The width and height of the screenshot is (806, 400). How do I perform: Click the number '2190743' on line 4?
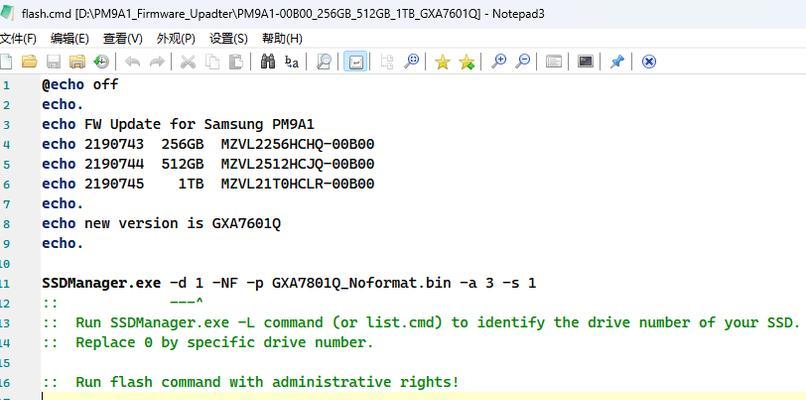[114, 144]
